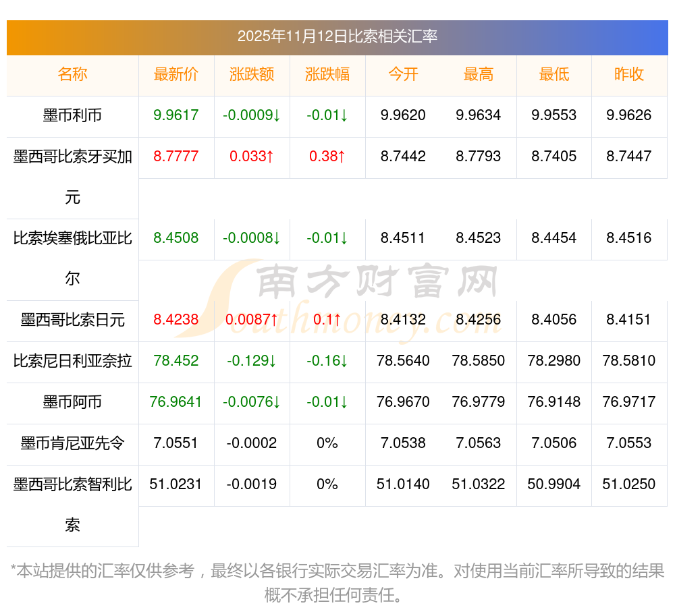Select opening value 51.0140
675x616 pixels.
[x=403, y=484]
